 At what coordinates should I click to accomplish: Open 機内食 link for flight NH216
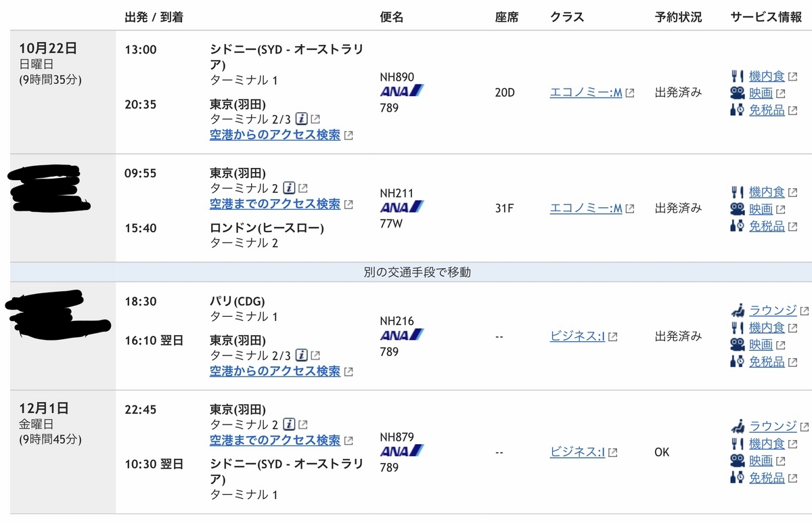click(767, 328)
